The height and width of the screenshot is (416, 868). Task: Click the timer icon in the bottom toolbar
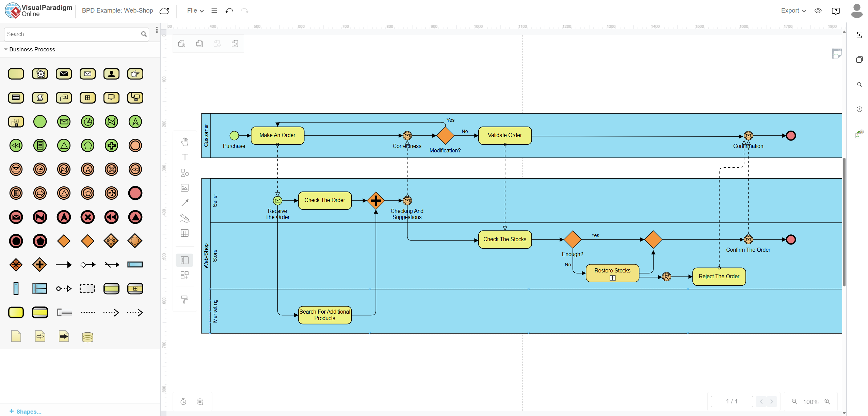click(x=183, y=402)
